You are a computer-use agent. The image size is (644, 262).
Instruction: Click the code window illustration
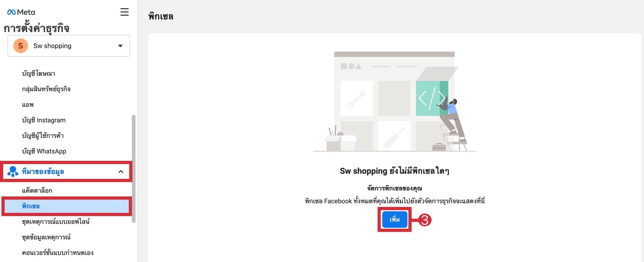[x=432, y=98]
